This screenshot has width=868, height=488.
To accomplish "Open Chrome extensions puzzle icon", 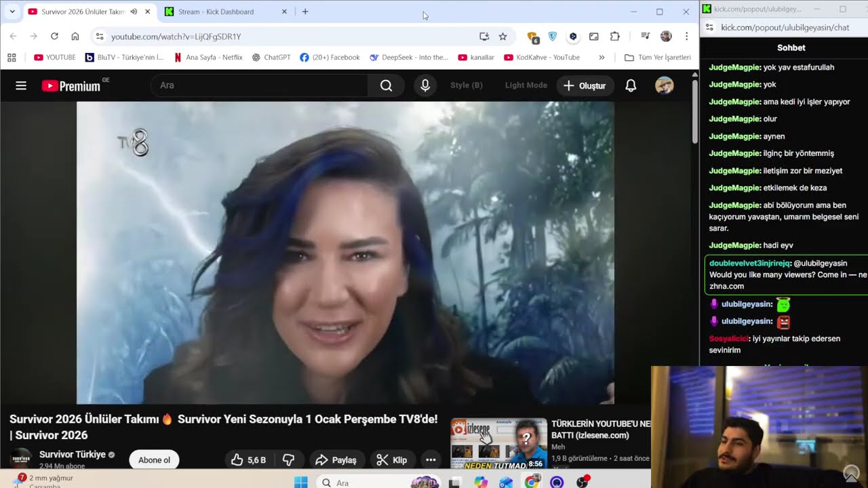I will 615,37.
